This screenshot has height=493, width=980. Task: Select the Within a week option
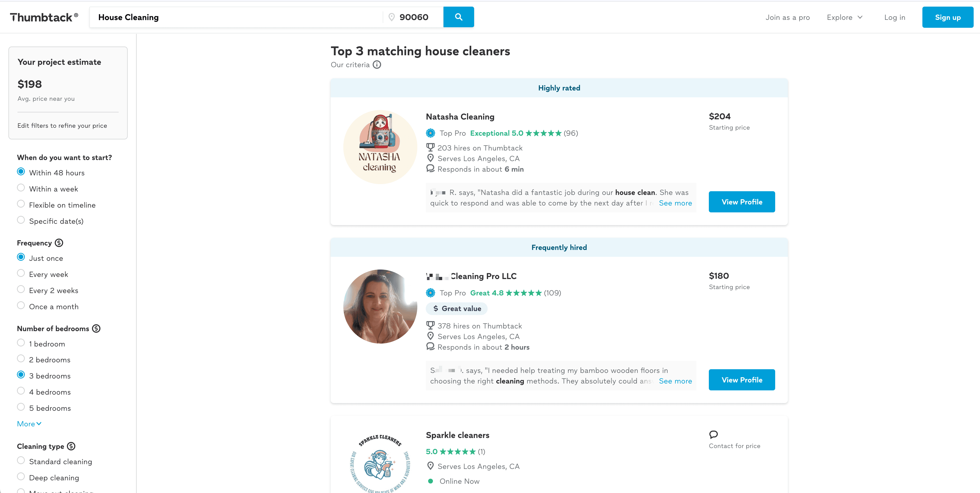coord(21,188)
